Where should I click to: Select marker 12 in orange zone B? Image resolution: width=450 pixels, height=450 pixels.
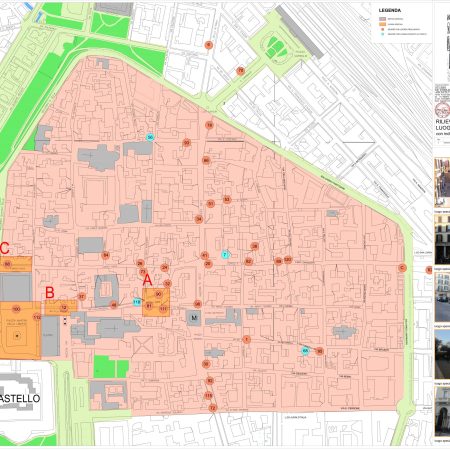click(64, 308)
